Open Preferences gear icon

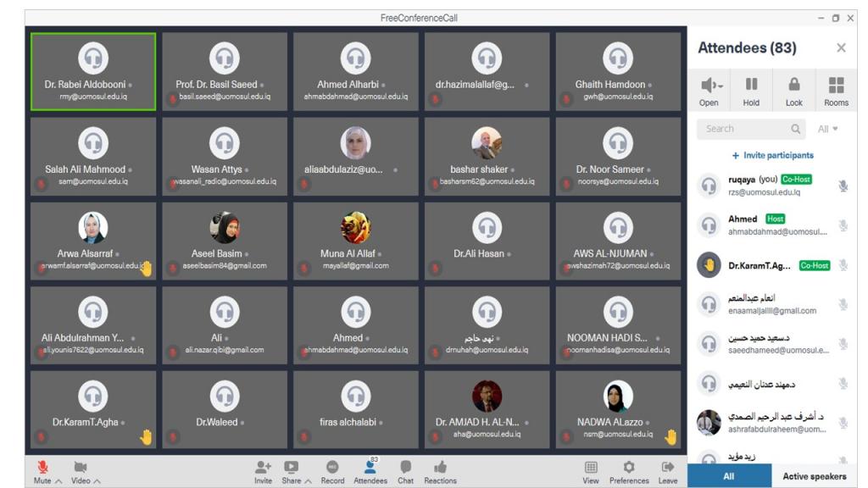click(x=628, y=468)
